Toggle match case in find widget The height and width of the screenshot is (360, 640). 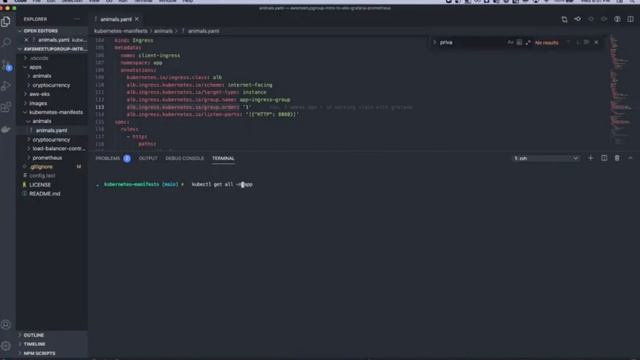tap(510, 42)
